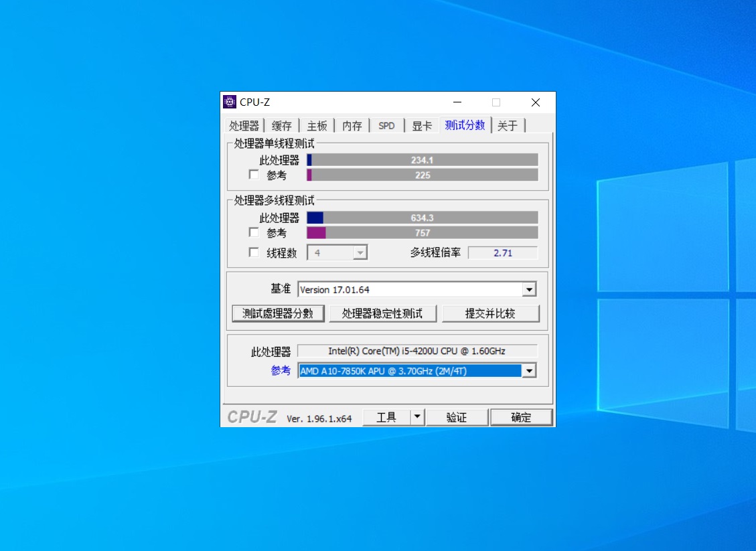The image size is (756, 551).
Task: Select the 测试分数 tab
Action: tap(465, 125)
